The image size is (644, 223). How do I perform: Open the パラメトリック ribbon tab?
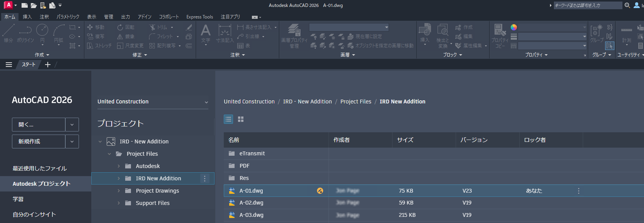click(x=68, y=17)
